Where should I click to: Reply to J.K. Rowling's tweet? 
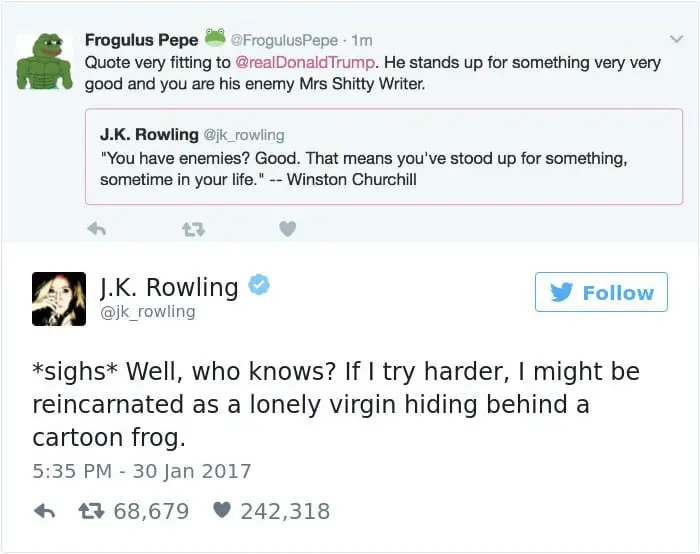(44, 511)
